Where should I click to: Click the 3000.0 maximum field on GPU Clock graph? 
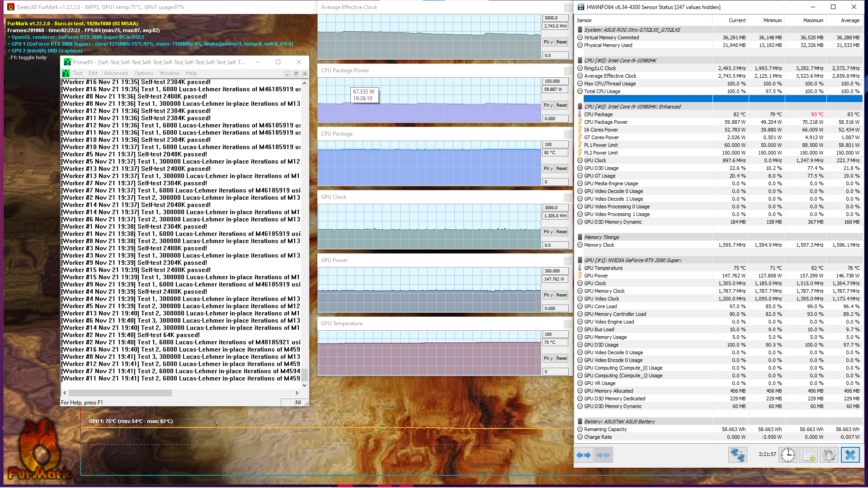pyautogui.click(x=555, y=208)
